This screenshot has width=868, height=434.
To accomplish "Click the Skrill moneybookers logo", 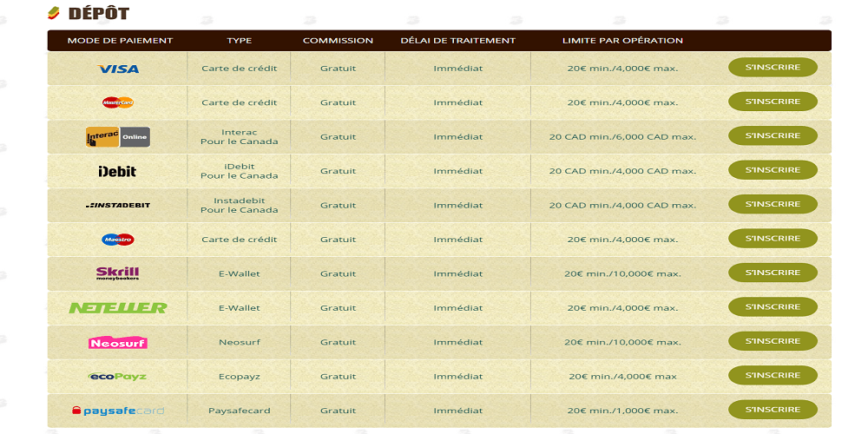I will (x=117, y=273).
